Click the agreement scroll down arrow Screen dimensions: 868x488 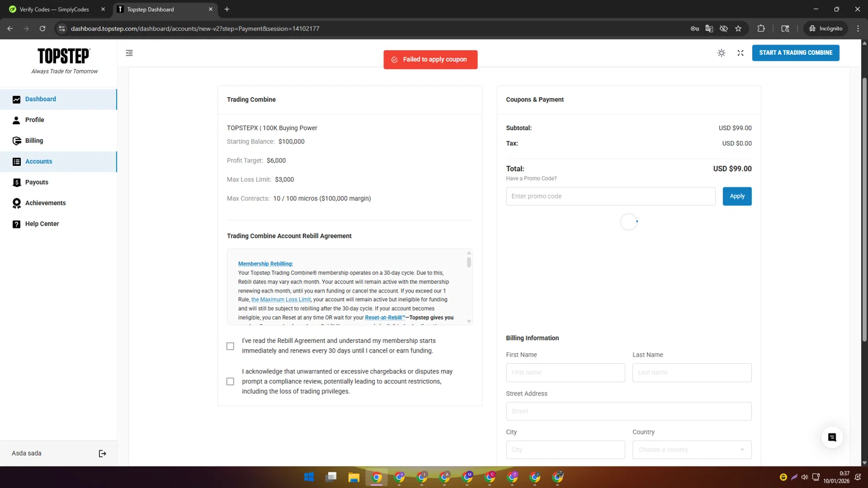pos(469,321)
